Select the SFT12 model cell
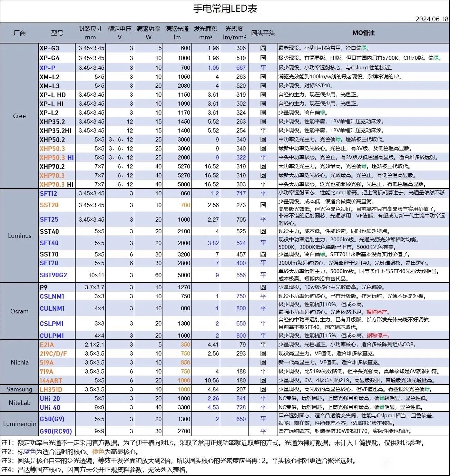 click(57, 193)
